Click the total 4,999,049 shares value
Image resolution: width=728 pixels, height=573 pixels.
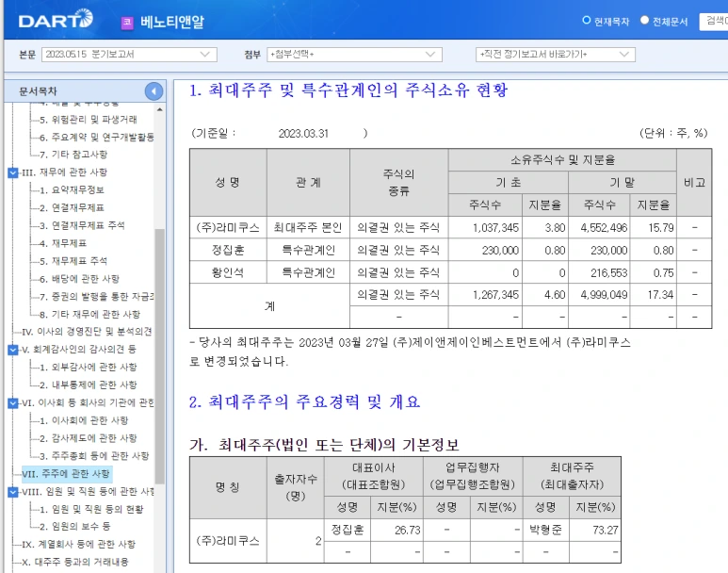click(x=604, y=295)
